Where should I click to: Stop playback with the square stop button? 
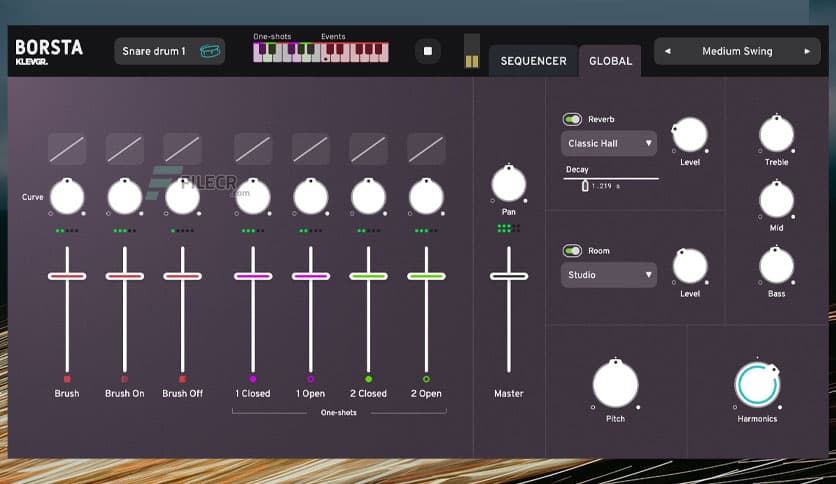pos(428,51)
